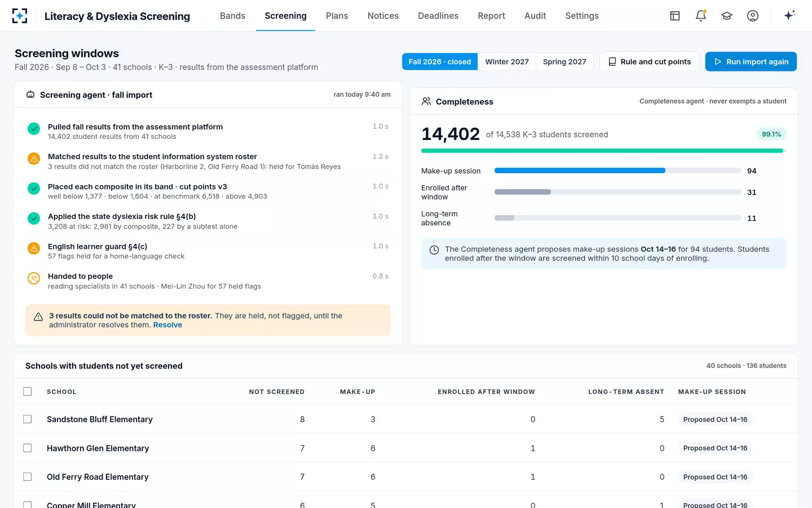Click the LONG-TERM ABSENT column header
Viewport: 812px width, 508px height.
click(x=626, y=392)
